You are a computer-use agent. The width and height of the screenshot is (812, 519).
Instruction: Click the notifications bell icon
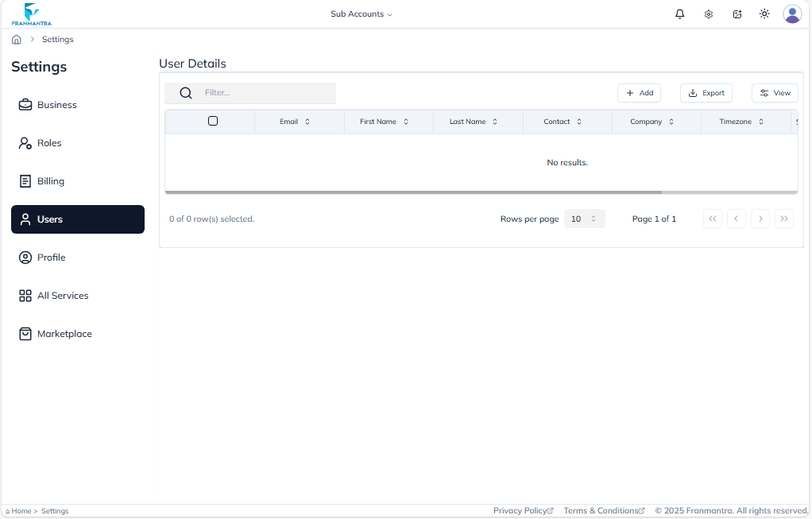679,14
